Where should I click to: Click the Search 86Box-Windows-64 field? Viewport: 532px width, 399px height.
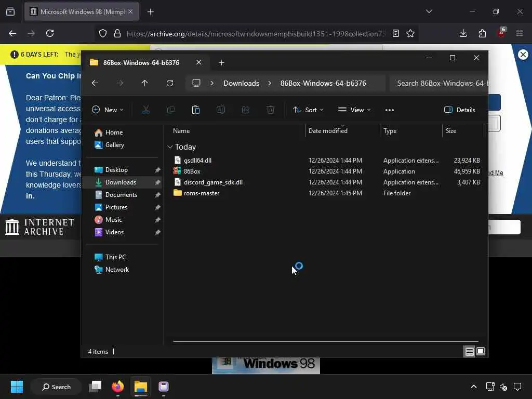click(x=439, y=83)
